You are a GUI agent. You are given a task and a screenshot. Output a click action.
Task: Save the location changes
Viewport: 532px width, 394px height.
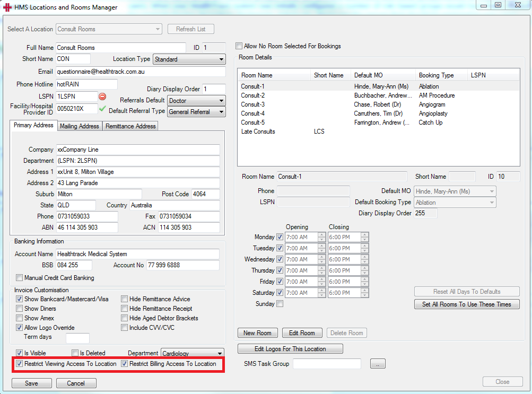(31, 383)
